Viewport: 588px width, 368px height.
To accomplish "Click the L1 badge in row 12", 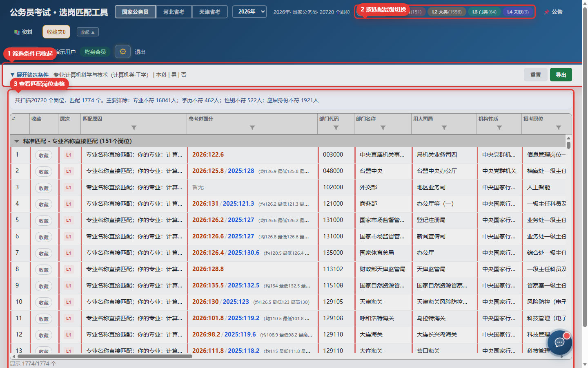I will 69,335.
